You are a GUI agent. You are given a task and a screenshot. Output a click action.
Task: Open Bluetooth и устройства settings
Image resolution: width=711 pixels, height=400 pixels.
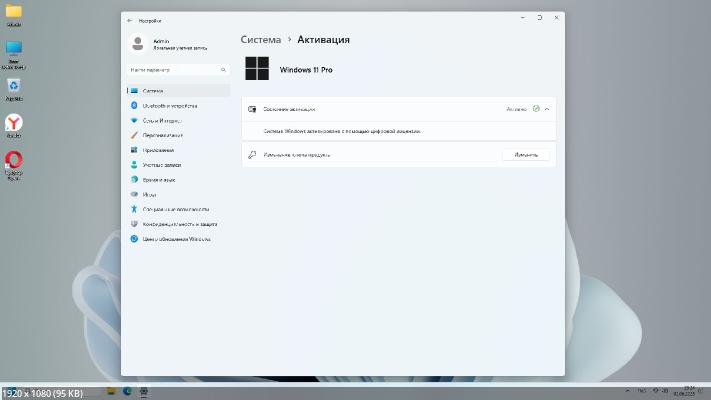[178, 106]
